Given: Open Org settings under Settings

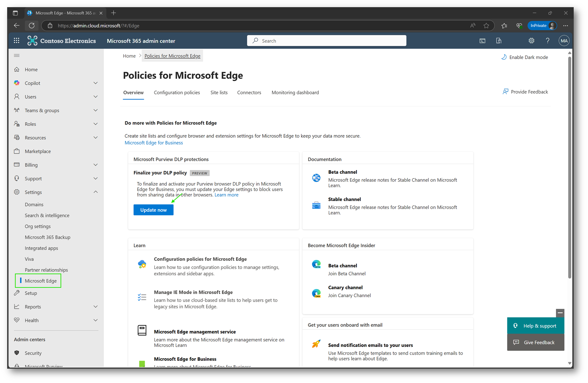Looking at the screenshot, I should (x=38, y=226).
